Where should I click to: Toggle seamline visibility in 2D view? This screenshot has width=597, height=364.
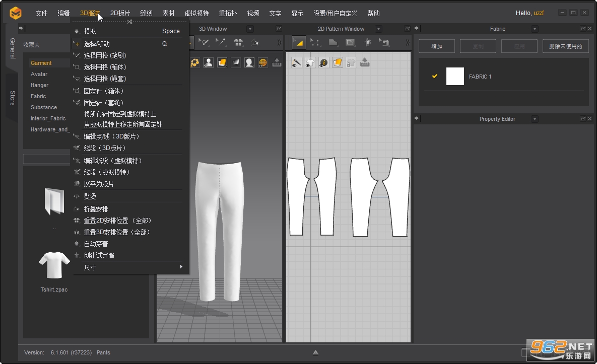point(297,62)
